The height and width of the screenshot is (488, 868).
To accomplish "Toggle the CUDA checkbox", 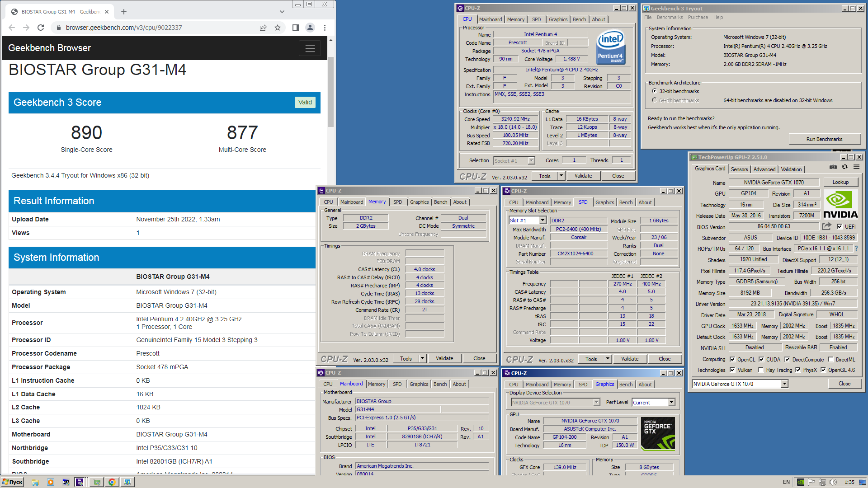I will [761, 360].
